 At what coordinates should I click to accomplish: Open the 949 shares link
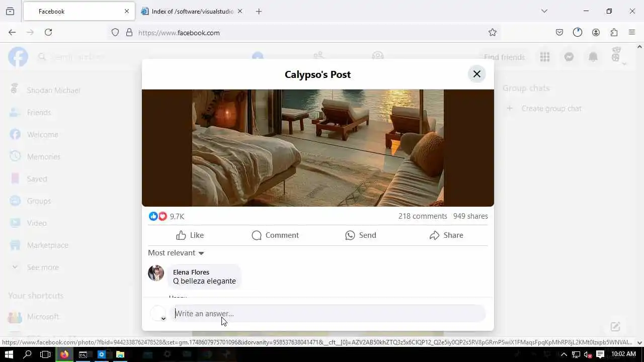click(x=470, y=216)
